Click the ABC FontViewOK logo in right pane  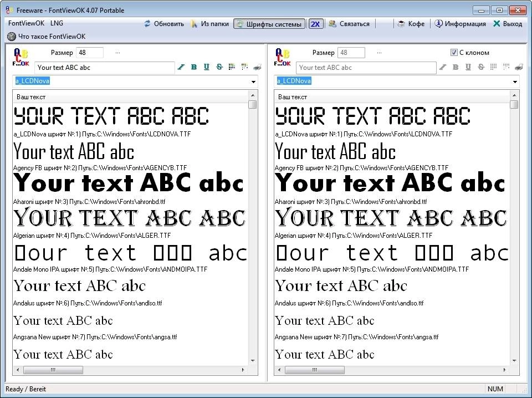pos(283,57)
